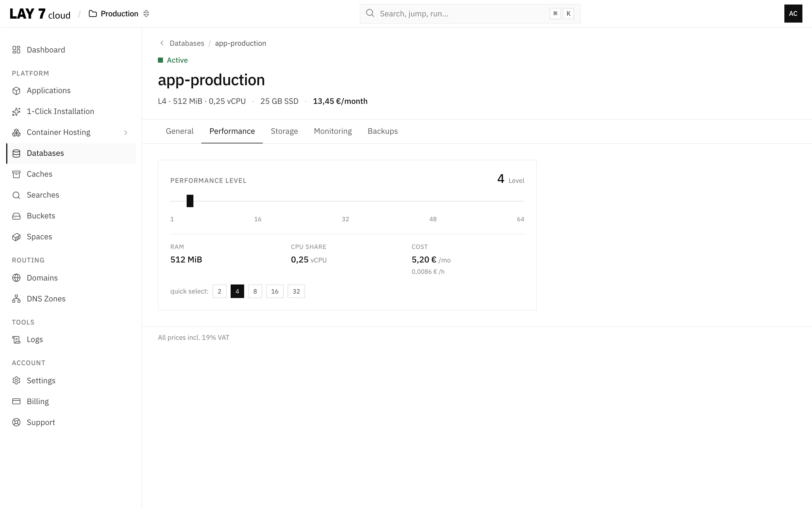Click the LAY 7 cloud logo
The width and height of the screenshot is (812, 508).
tap(40, 14)
